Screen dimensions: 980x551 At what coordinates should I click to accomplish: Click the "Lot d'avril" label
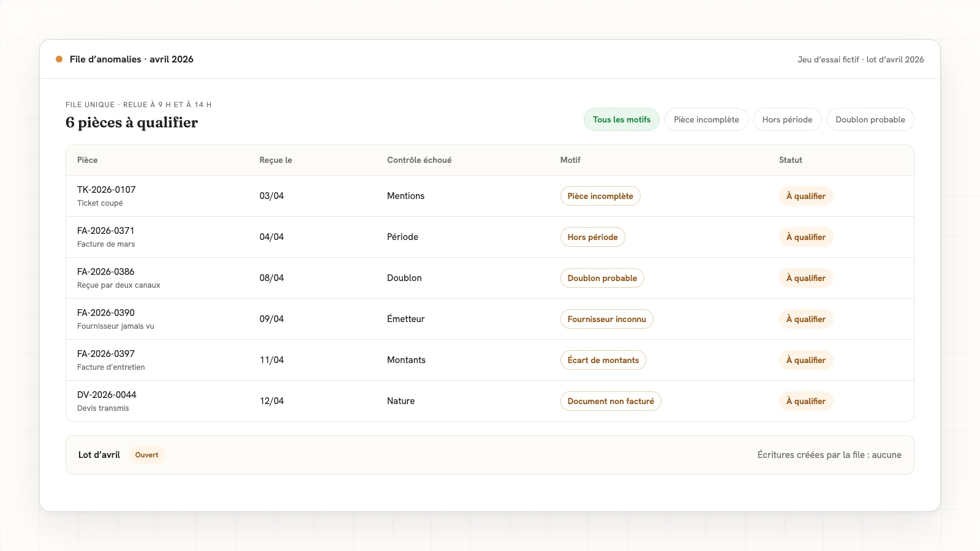[x=99, y=455]
